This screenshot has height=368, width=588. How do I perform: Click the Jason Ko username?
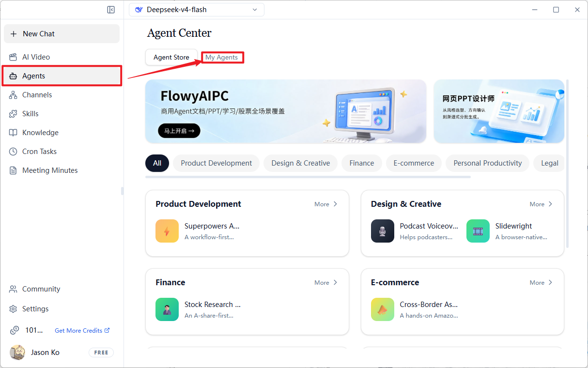tap(45, 353)
